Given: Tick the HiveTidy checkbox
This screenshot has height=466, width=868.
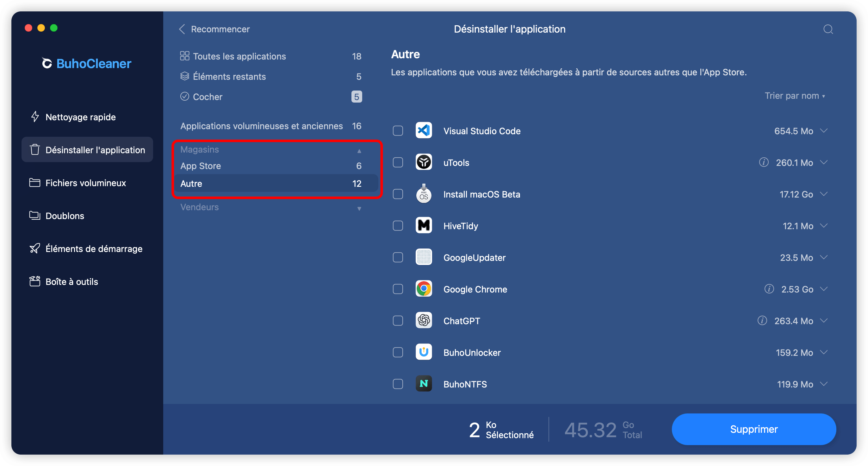Looking at the screenshot, I should tap(398, 226).
